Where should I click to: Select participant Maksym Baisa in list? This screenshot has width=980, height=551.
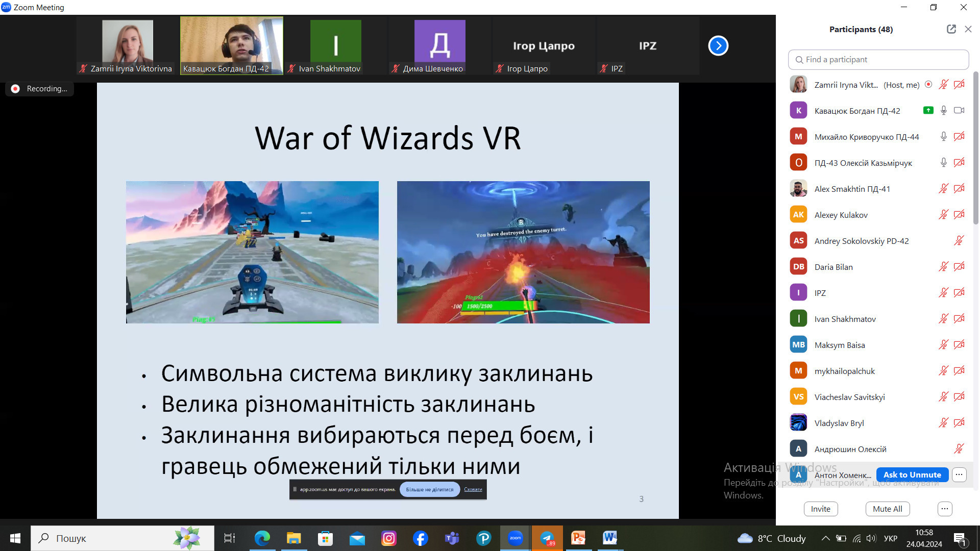[x=875, y=345]
